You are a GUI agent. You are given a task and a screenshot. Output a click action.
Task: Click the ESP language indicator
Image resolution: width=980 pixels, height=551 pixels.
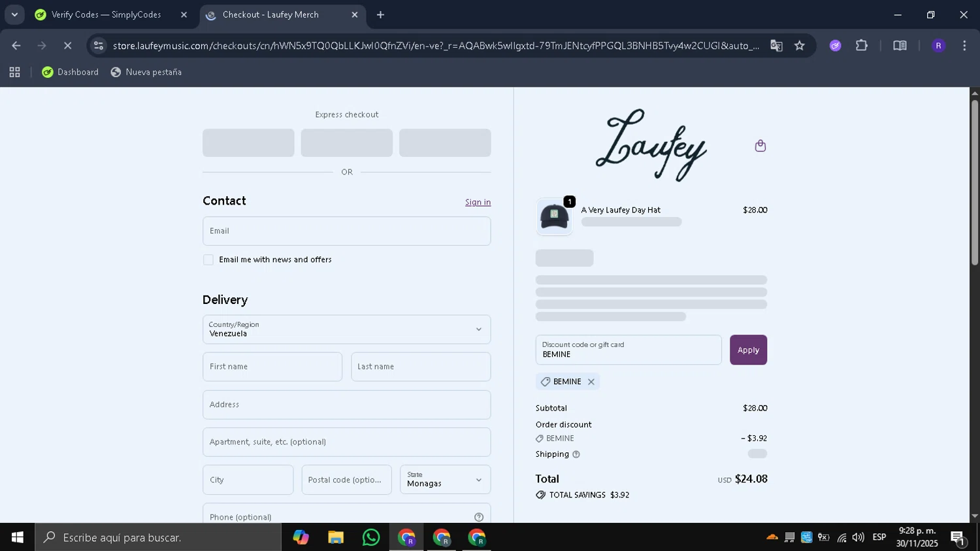(x=879, y=537)
